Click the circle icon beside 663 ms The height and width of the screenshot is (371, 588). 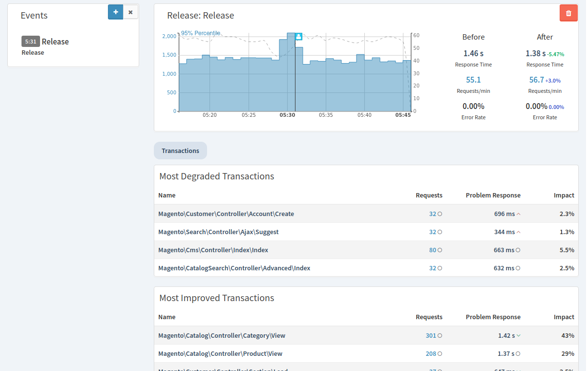[518, 250]
